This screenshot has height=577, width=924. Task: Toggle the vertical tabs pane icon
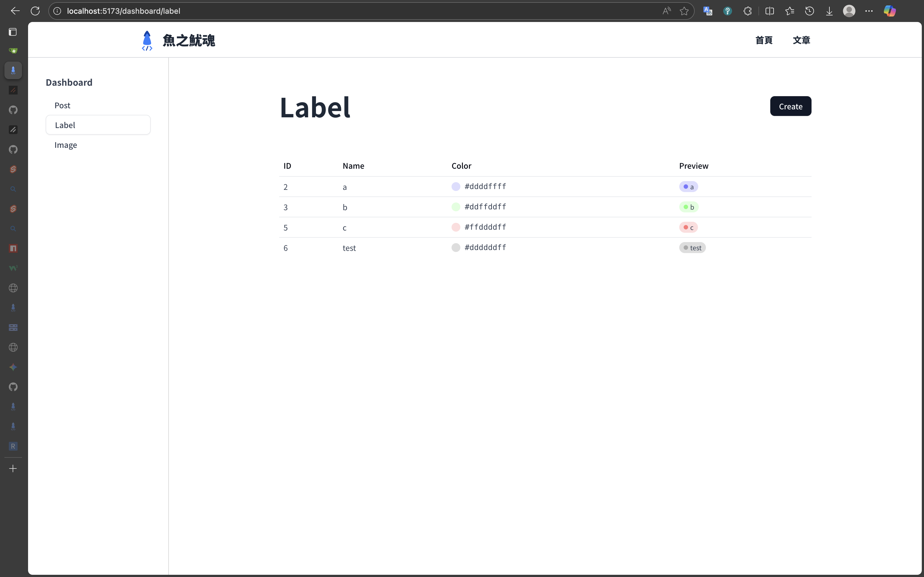[x=13, y=32]
